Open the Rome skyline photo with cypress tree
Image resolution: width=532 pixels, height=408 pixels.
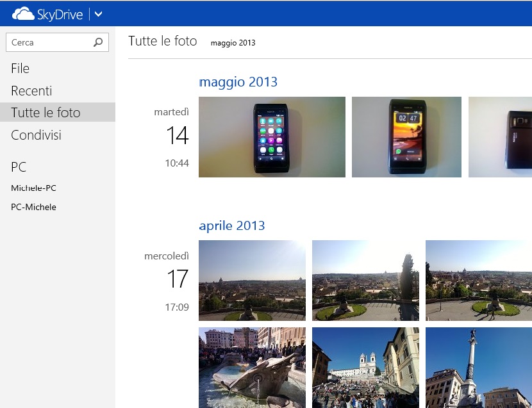[365, 281]
